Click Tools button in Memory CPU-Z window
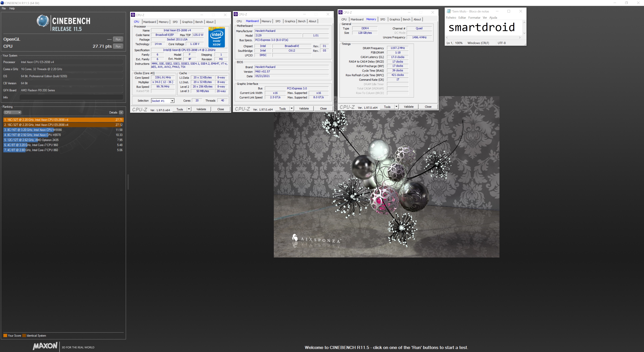 (387, 107)
